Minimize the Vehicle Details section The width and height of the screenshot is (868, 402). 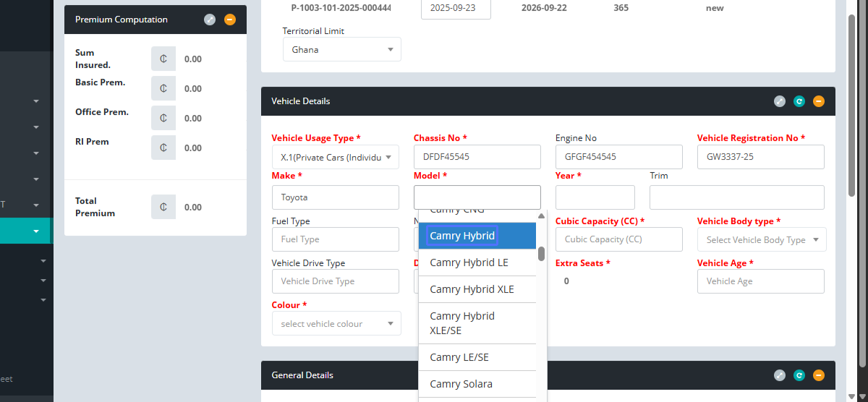pos(819,101)
